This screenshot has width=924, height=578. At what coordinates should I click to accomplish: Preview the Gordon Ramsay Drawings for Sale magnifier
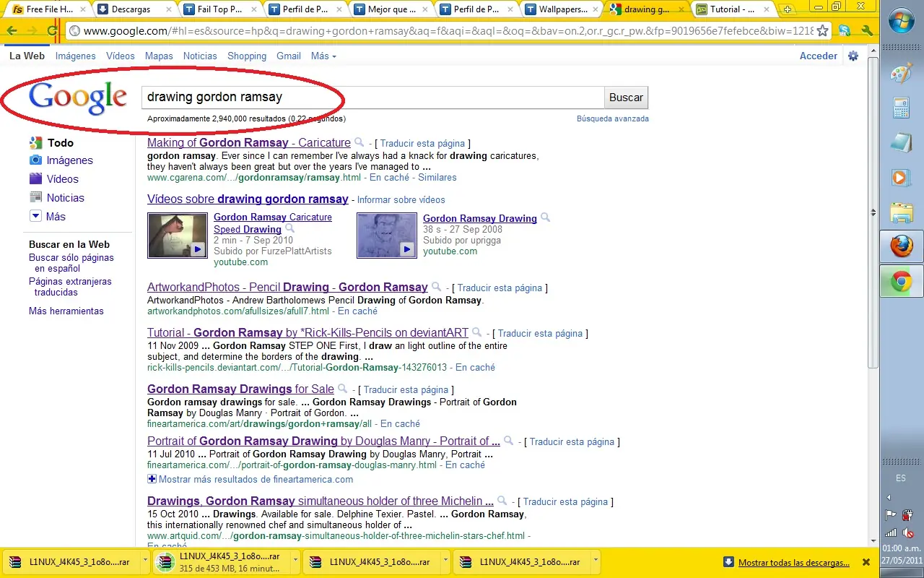click(x=343, y=389)
